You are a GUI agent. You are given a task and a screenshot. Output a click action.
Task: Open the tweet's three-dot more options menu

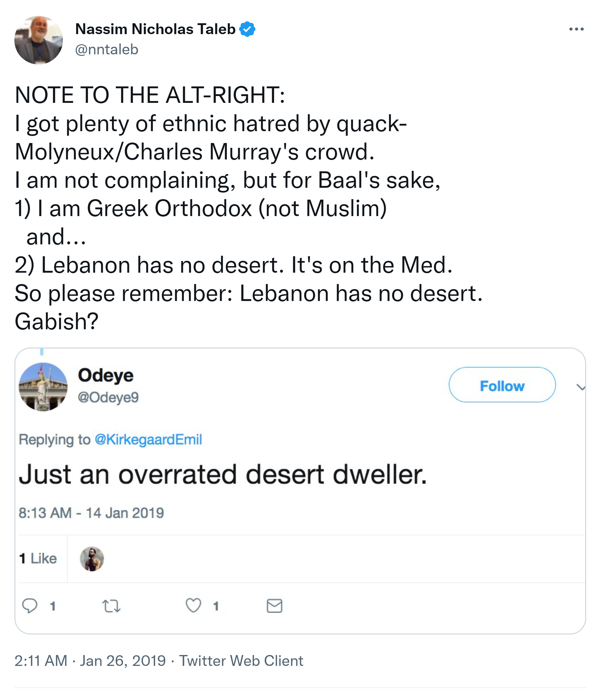(576, 29)
